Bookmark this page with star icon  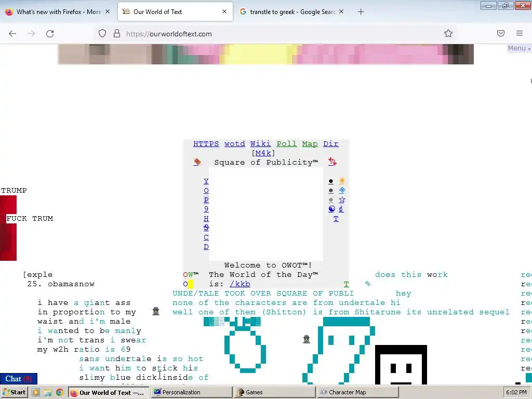[448, 34]
